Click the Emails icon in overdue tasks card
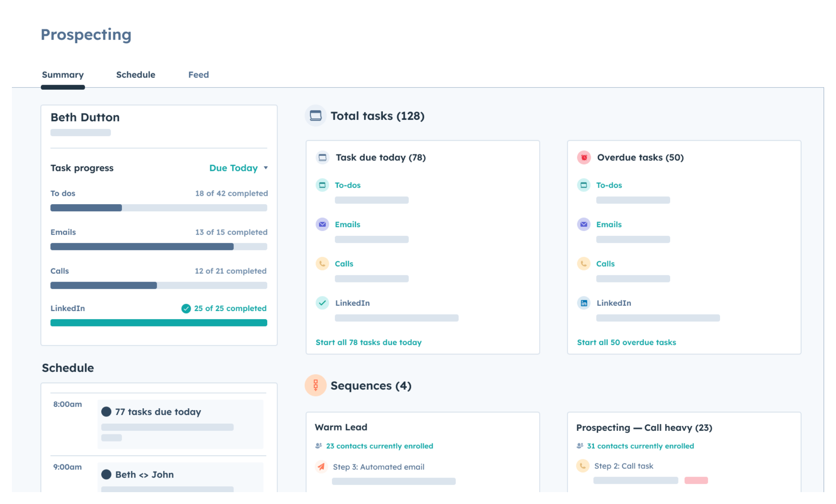The image size is (836, 504). (584, 224)
